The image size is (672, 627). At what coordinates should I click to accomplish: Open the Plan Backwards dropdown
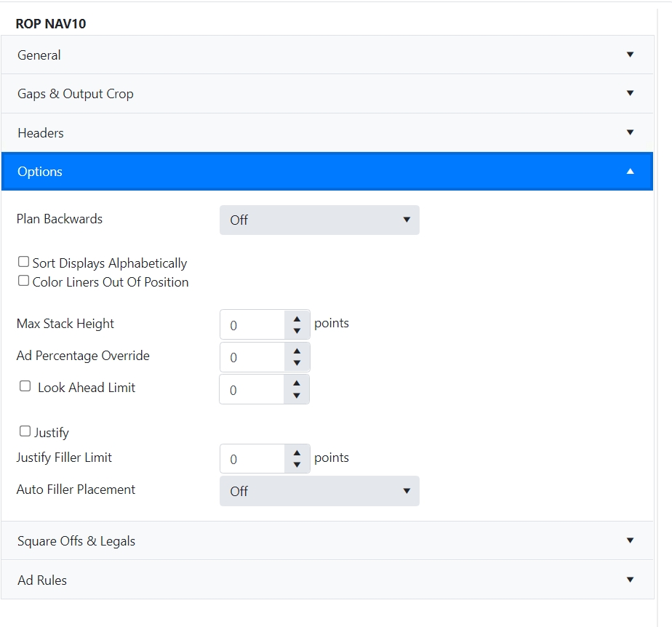click(319, 220)
